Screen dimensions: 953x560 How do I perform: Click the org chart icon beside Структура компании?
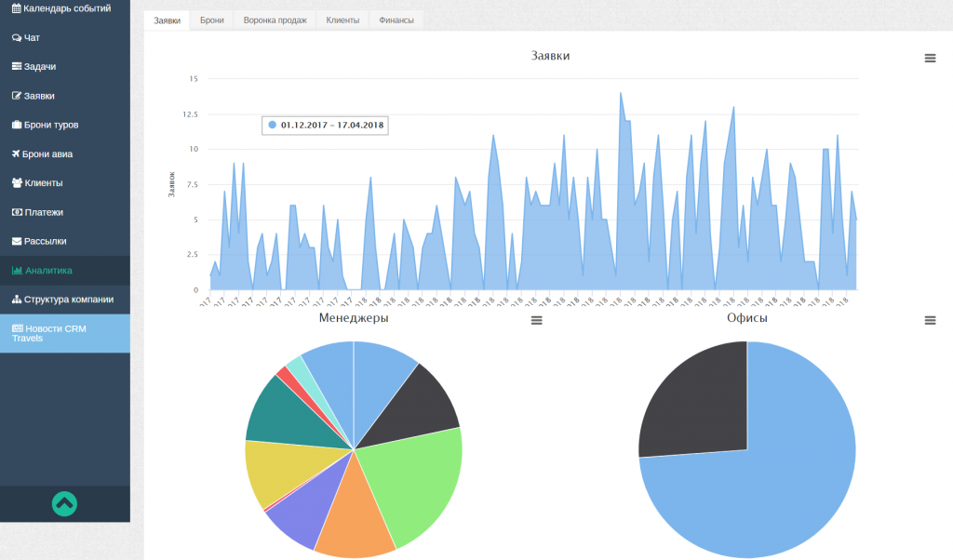[x=17, y=300]
